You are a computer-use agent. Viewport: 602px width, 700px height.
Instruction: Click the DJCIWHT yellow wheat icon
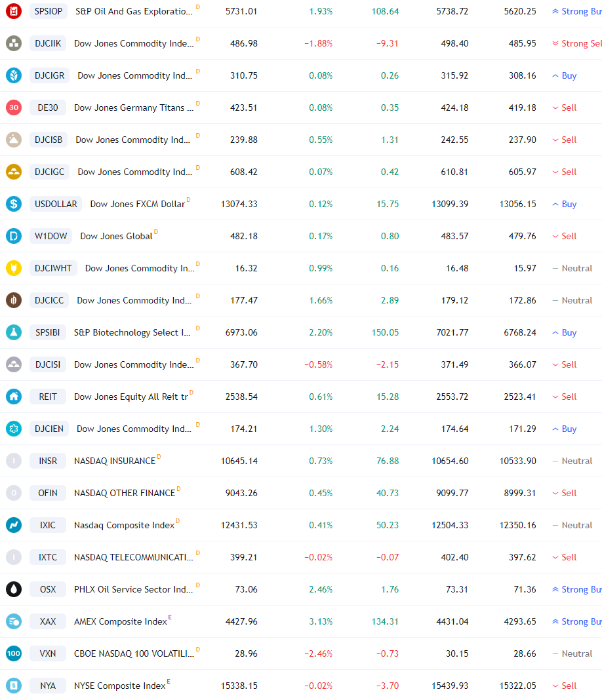coord(14,268)
